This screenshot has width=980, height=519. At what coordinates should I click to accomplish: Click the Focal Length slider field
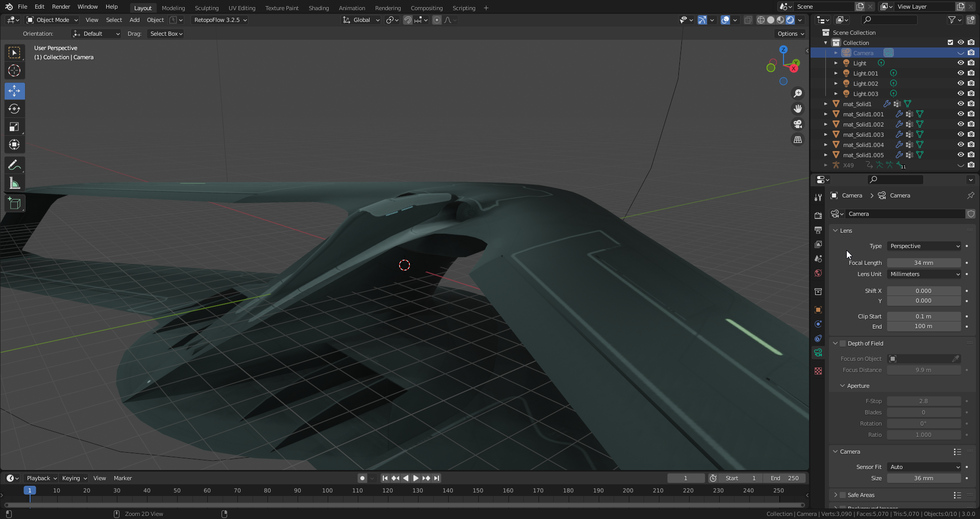(924, 263)
